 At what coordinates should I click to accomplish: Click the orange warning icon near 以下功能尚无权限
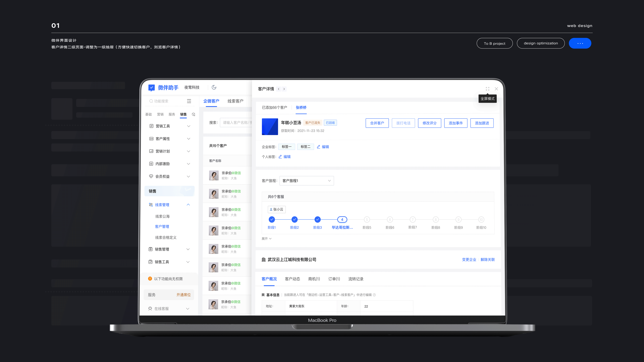pos(150,279)
